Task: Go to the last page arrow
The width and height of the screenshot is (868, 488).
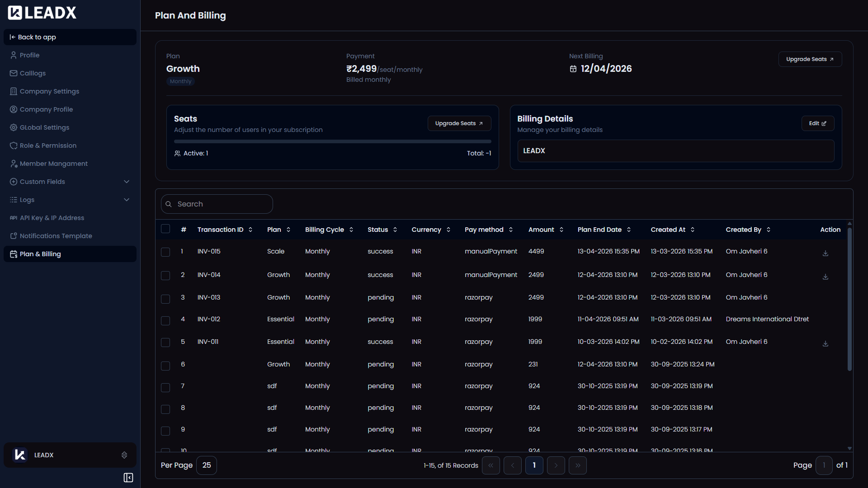Action: pyautogui.click(x=577, y=465)
